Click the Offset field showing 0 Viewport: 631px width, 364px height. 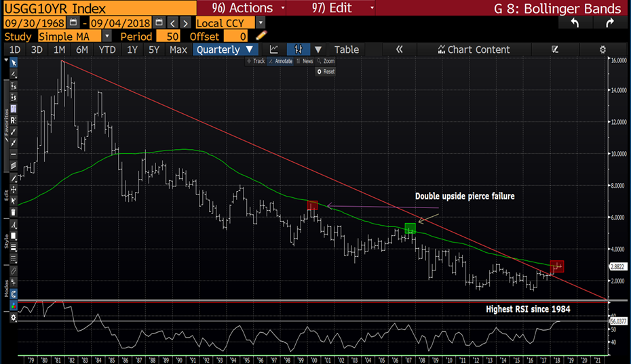(x=235, y=36)
